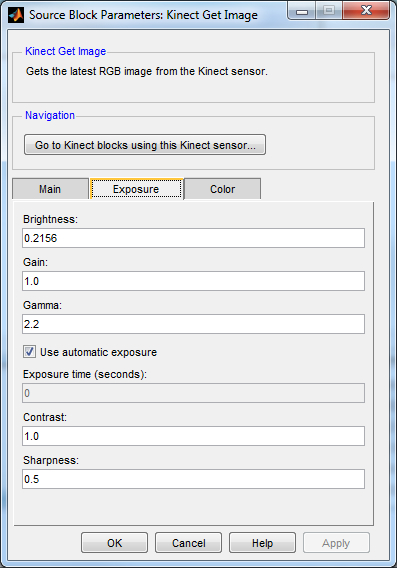Click the 'Gain:' label
Viewport: 397px width, 568px height.
click(35, 262)
